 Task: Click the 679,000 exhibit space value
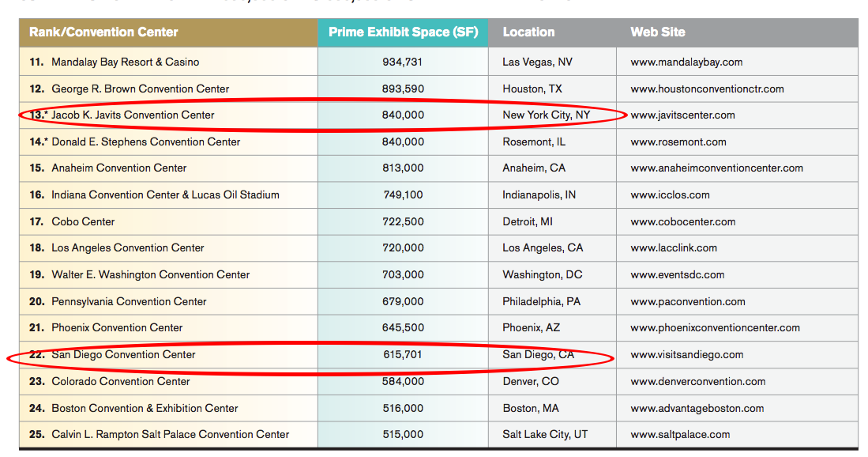pyautogui.click(x=403, y=301)
